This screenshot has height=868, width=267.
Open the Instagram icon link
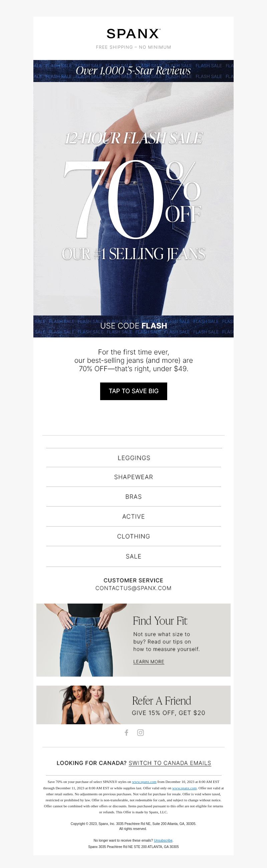coord(141,733)
